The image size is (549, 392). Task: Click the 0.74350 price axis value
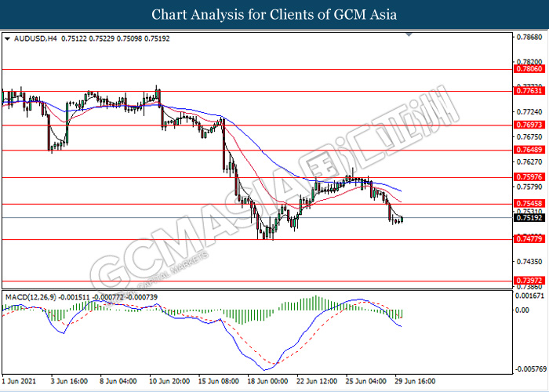point(529,262)
